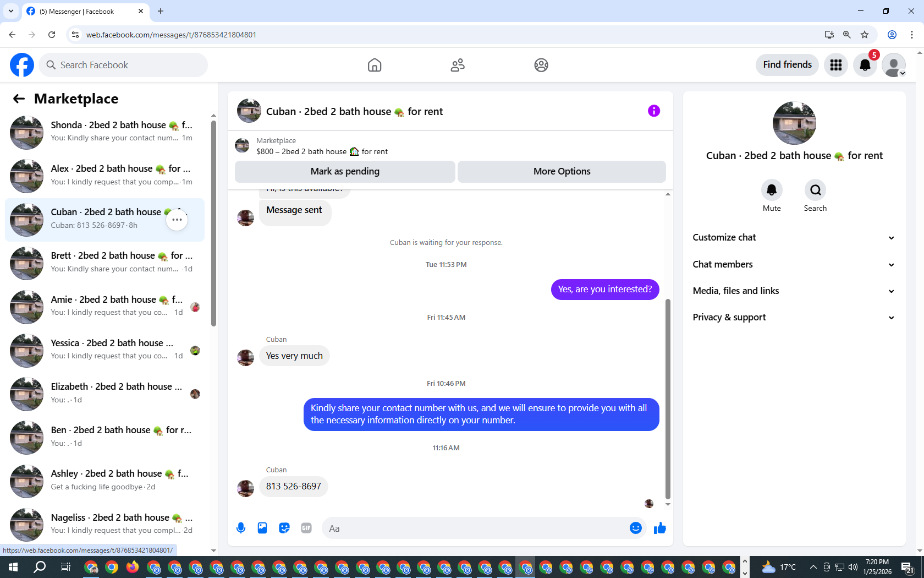Open the Facebook home logo
This screenshot has height=578, width=924.
pyautogui.click(x=22, y=65)
